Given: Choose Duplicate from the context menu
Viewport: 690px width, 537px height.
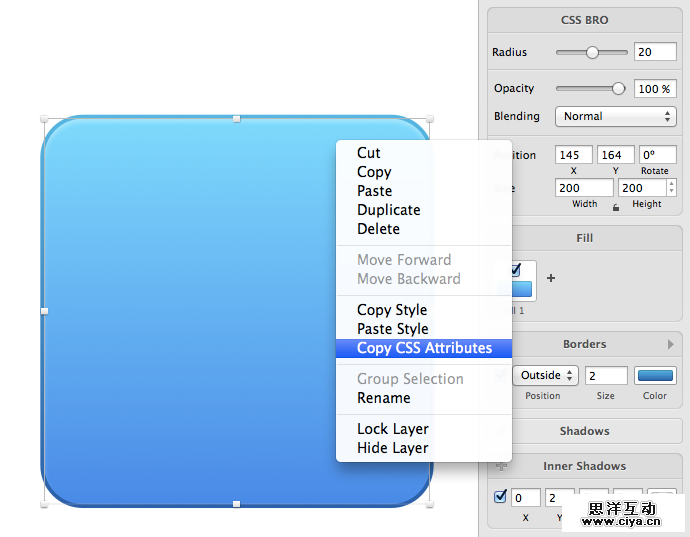Looking at the screenshot, I should pos(424,210).
